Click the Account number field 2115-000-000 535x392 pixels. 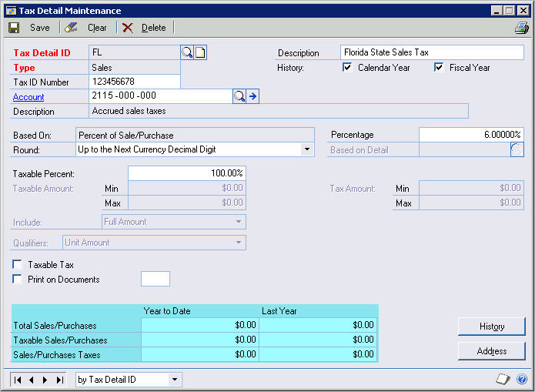click(161, 96)
